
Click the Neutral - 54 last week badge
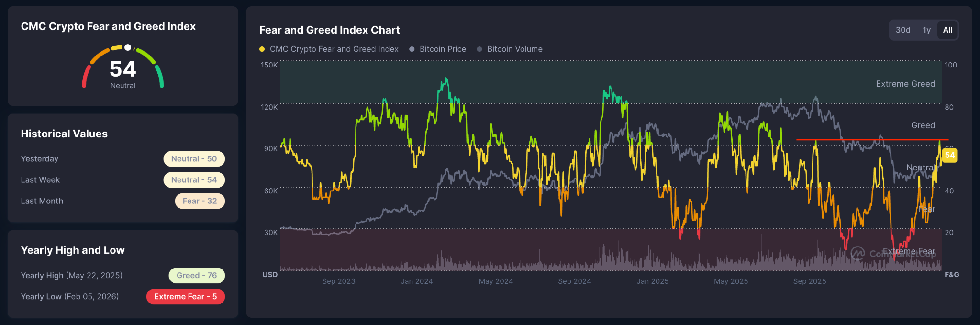(x=194, y=180)
